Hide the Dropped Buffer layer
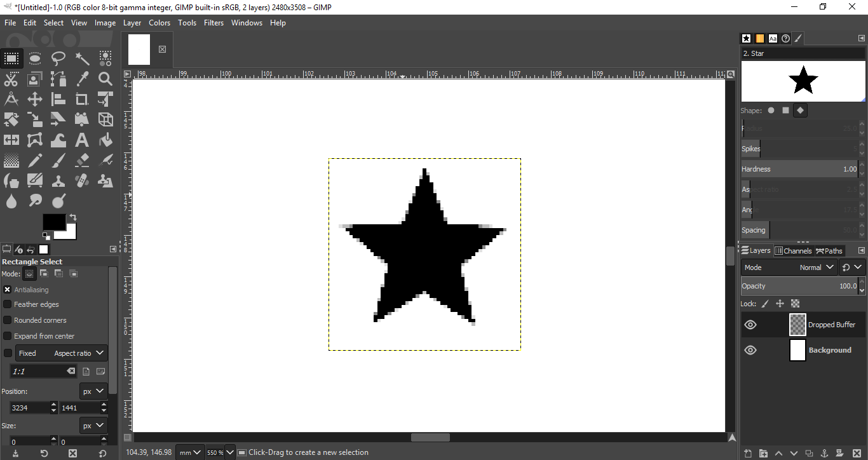This screenshot has height=460, width=868. point(750,325)
